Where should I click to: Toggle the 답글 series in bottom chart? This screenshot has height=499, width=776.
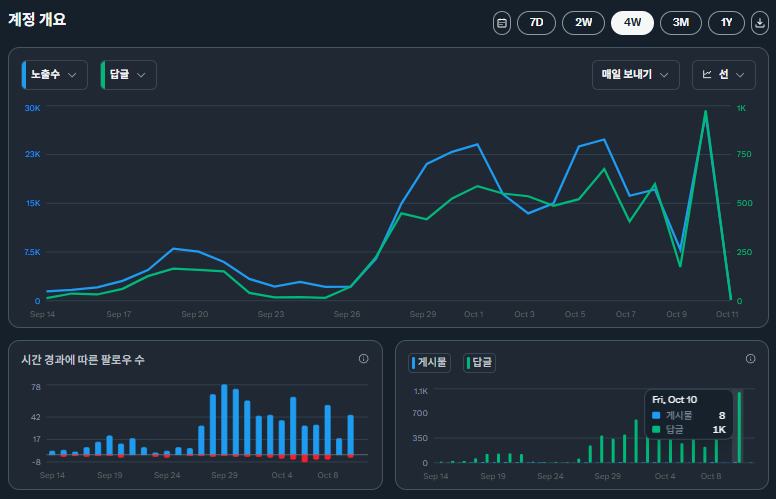(x=479, y=362)
